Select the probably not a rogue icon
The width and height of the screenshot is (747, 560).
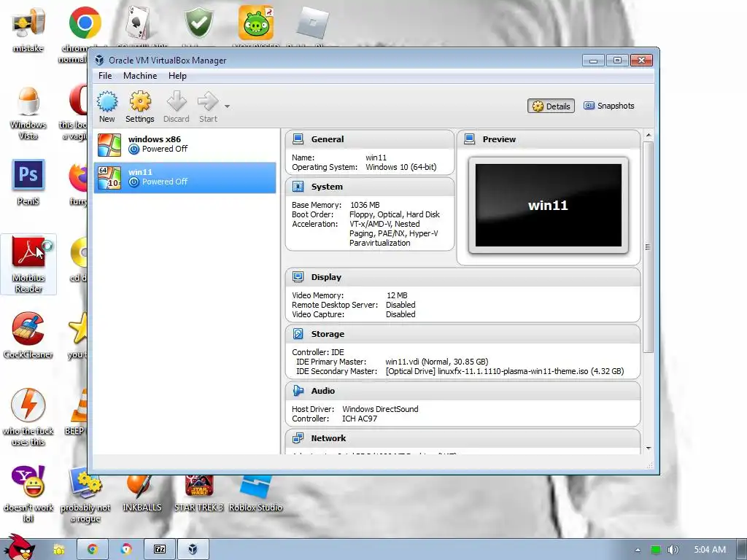[x=85, y=495]
